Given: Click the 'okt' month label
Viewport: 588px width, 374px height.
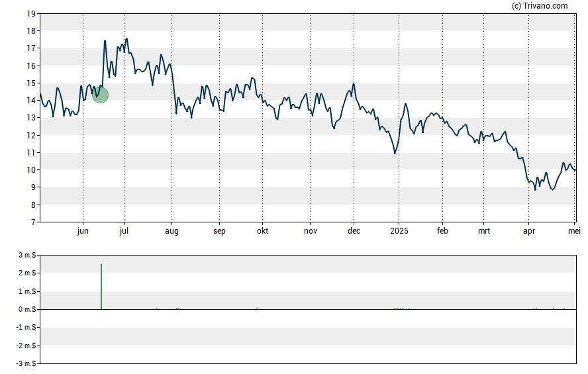Looking at the screenshot, I should tap(262, 230).
